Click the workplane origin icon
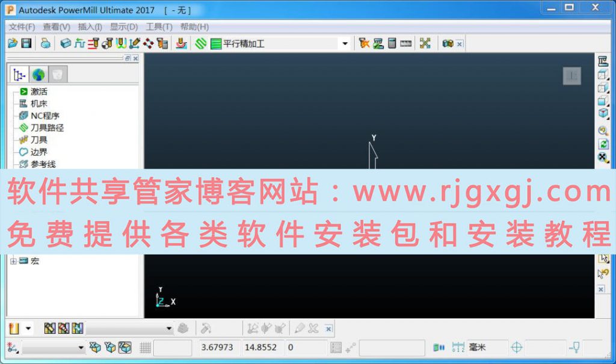This screenshot has height=364, width=616. pos(13,348)
